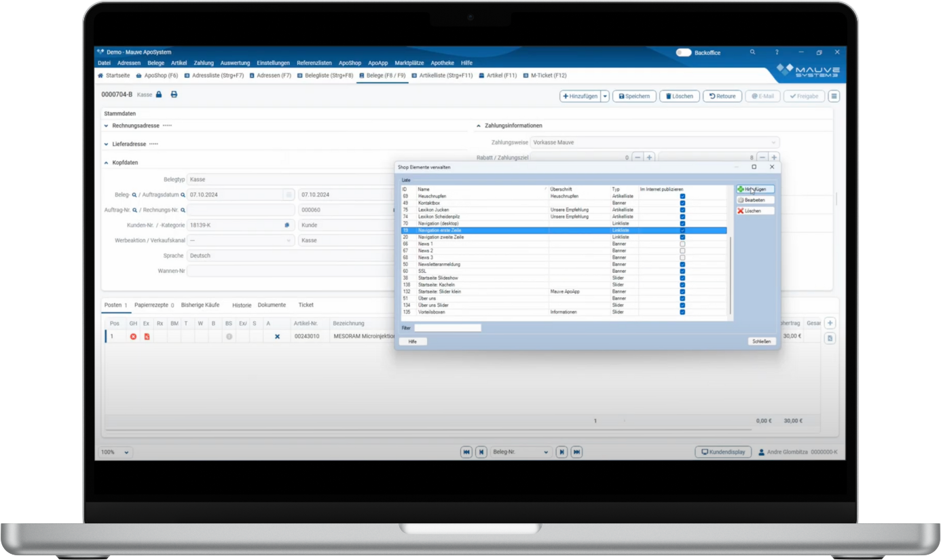This screenshot has width=941, height=560.
Task: Click the print icon beside Kasse
Action: pos(174,94)
